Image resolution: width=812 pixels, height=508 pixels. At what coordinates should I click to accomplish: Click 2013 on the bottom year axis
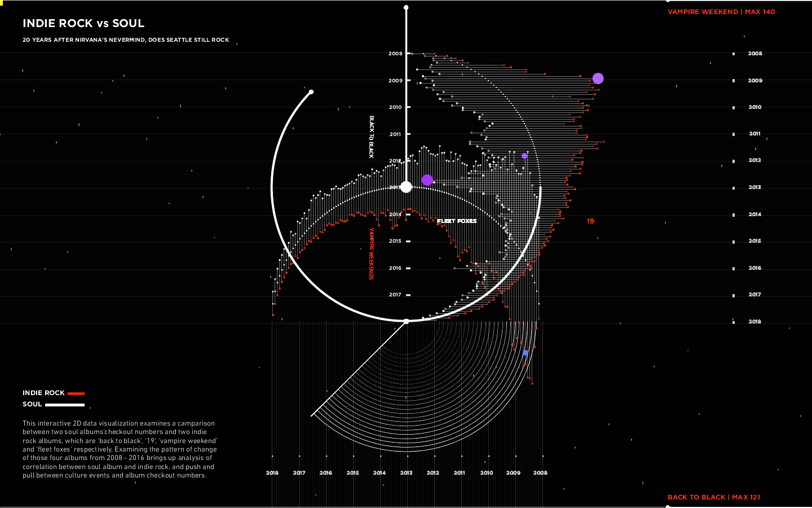[406, 473]
